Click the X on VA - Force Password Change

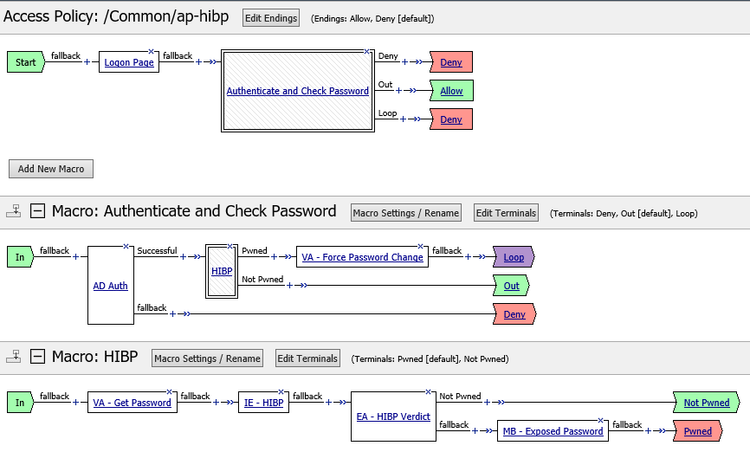pyautogui.click(x=425, y=246)
